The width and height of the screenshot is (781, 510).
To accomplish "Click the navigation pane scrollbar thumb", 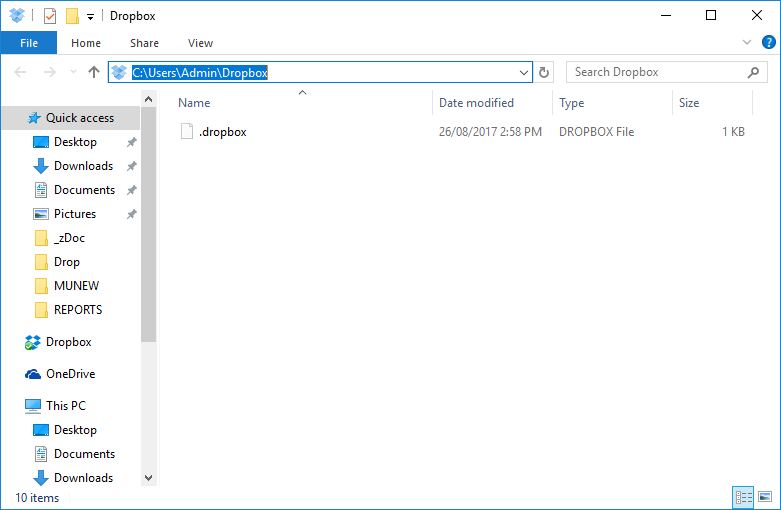I will (x=148, y=224).
